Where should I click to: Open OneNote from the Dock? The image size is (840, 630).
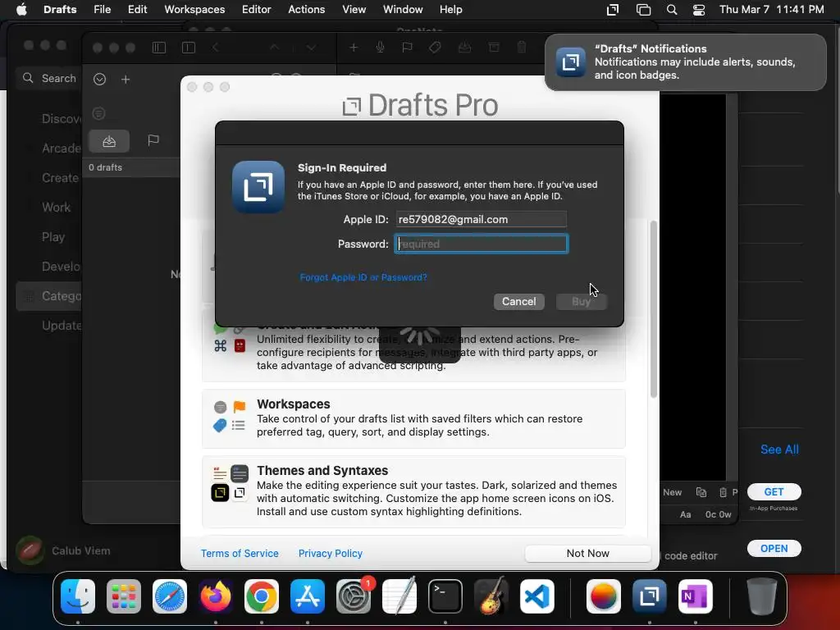(x=696, y=596)
